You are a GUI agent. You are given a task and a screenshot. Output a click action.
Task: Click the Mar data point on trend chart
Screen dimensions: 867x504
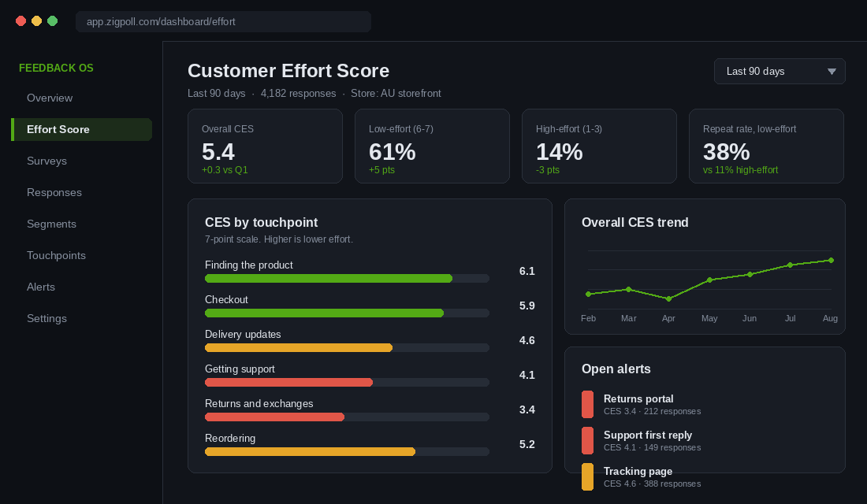click(x=629, y=289)
